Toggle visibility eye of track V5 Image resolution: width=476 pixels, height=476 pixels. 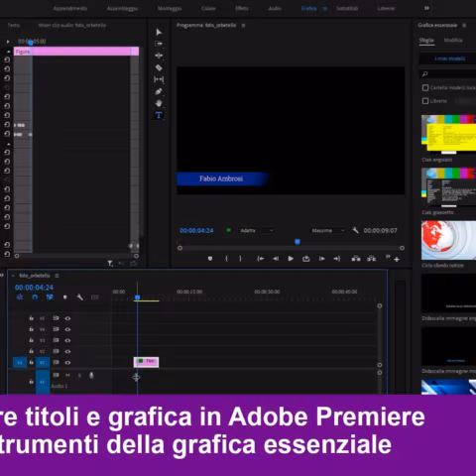67,318
